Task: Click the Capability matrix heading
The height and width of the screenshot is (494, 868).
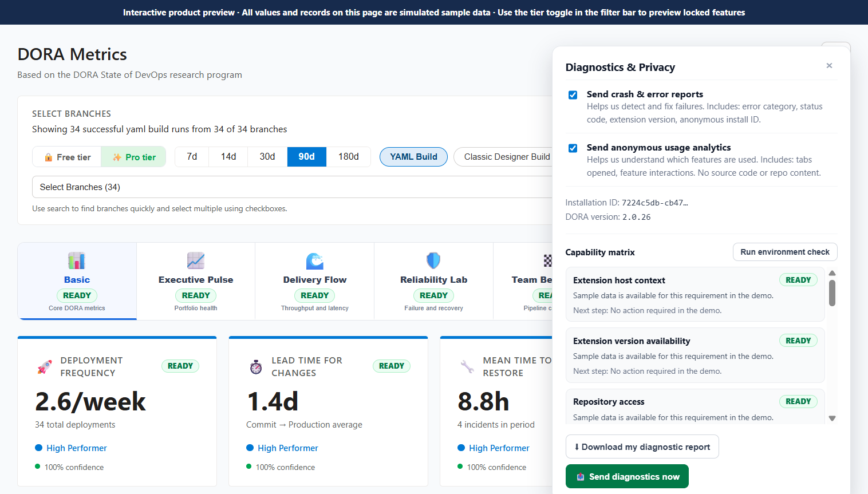Action: (600, 252)
